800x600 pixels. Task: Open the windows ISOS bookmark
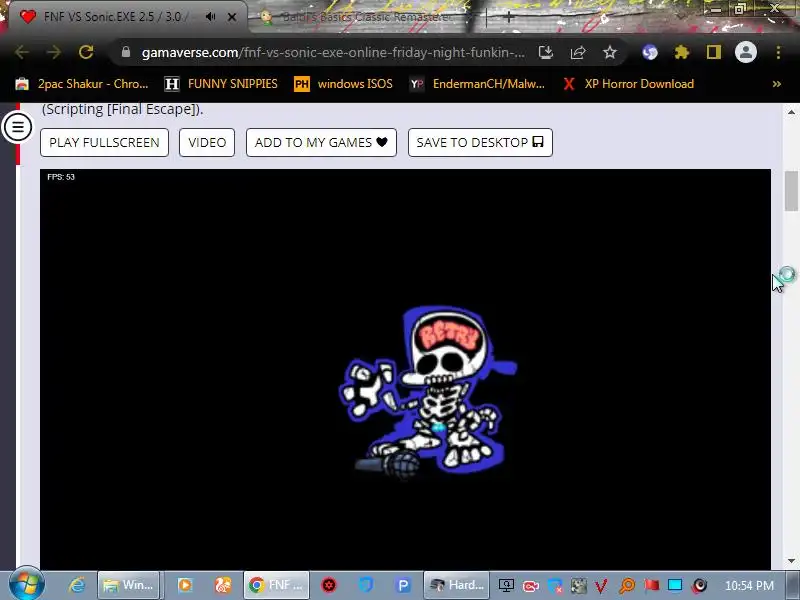pyautogui.click(x=343, y=84)
